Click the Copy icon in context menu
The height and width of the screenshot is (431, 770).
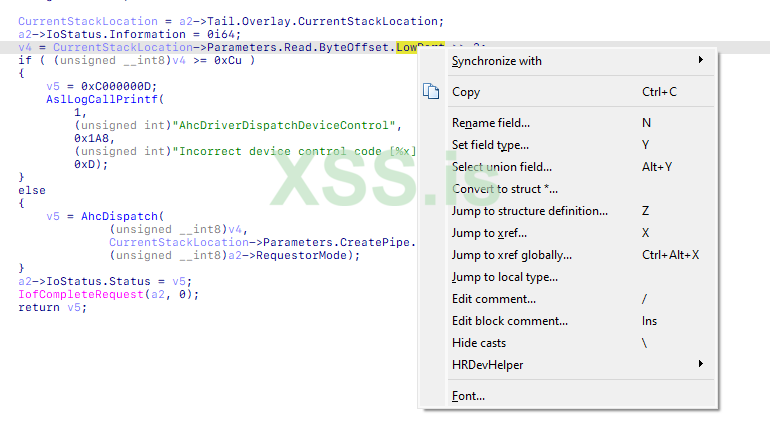[432, 92]
